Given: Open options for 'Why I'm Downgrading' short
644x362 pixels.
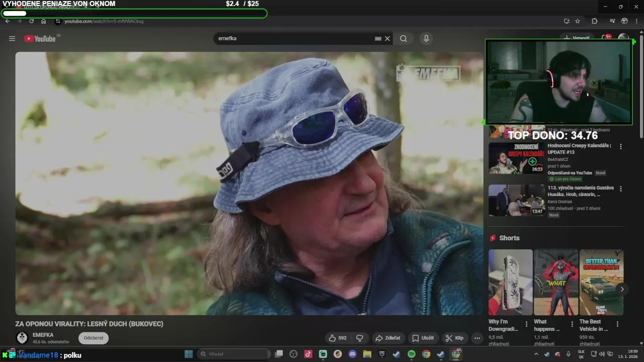Looking at the screenshot, I should coord(526,324).
